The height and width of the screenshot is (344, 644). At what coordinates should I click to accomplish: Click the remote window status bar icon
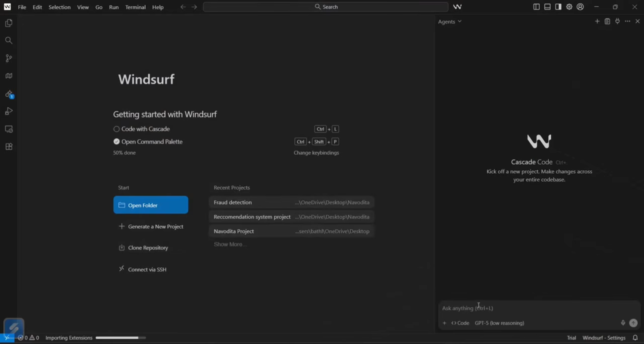(x=7, y=338)
